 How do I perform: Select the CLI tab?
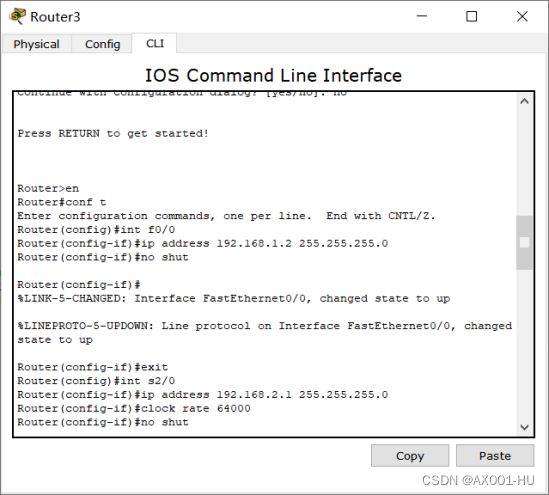tap(155, 43)
